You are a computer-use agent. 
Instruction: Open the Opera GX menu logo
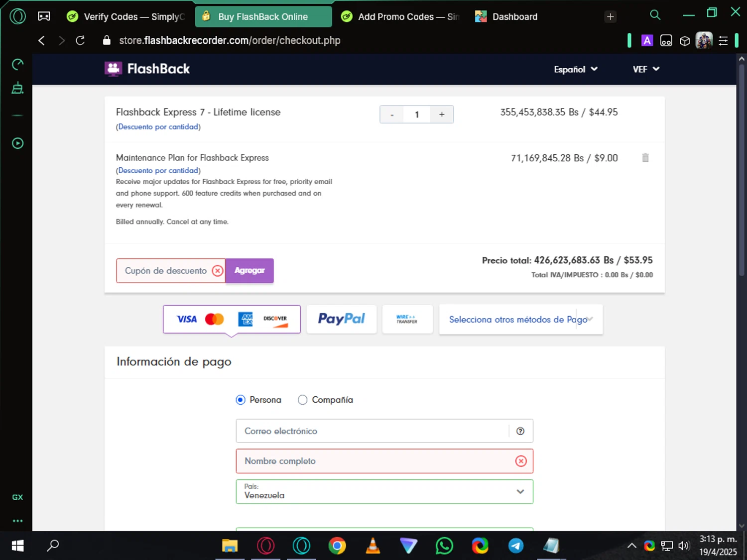tap(18, 16)
